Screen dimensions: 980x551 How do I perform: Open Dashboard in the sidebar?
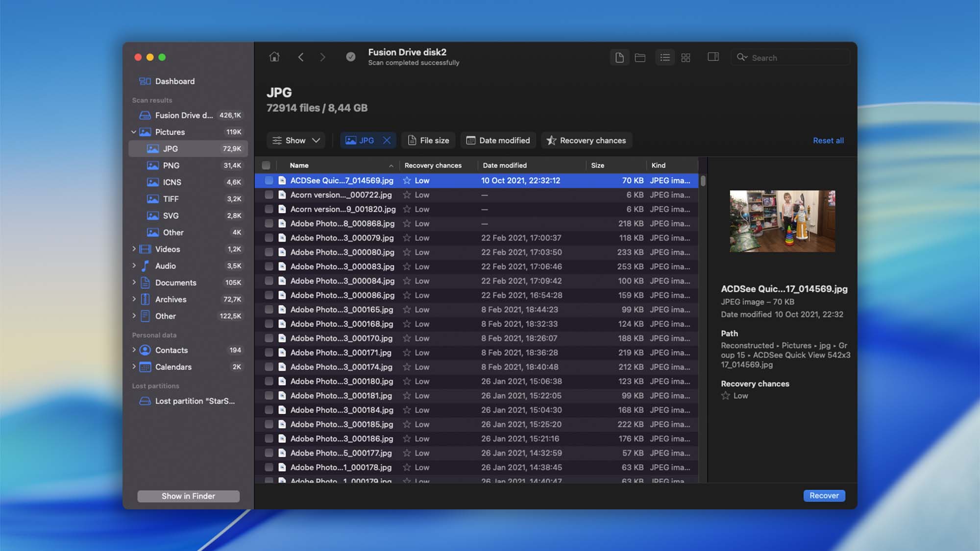174,81
